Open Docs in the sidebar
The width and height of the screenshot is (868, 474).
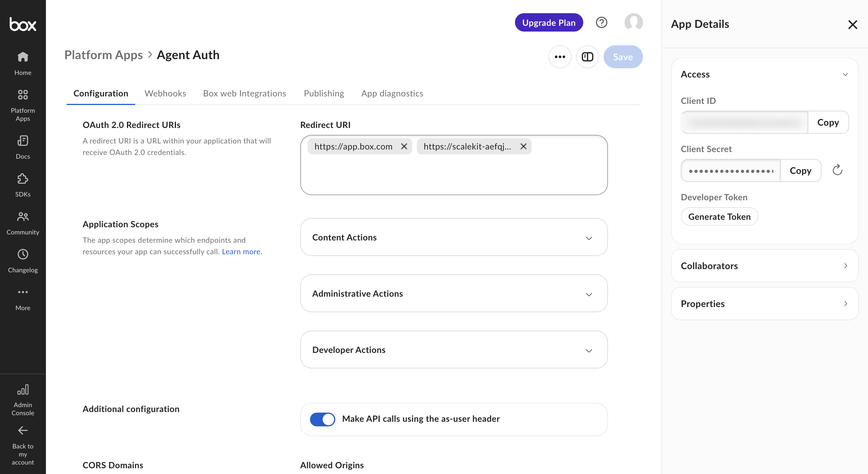(x=23, y=147)
